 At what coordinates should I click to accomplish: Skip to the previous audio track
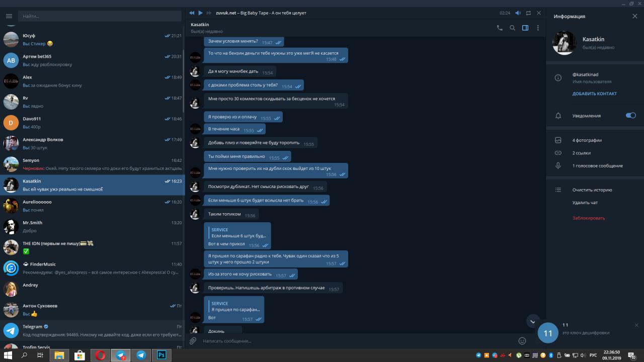pos(191,13)
